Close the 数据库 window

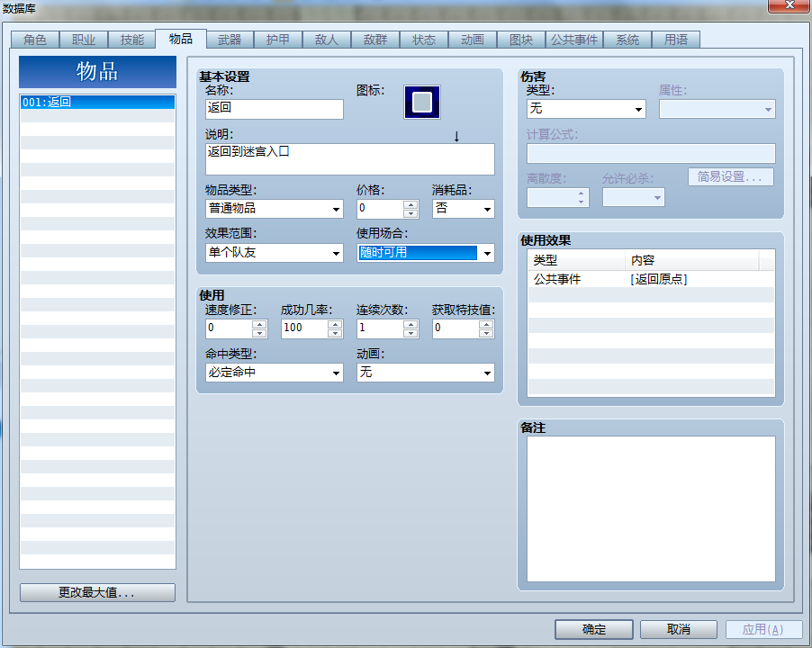click(x=789, y=5)
